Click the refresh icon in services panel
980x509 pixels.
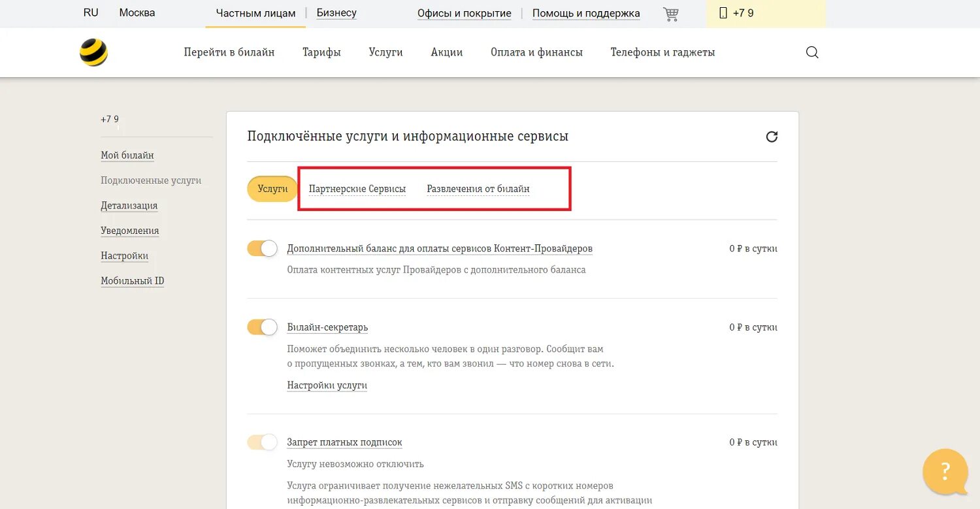click(772, 137)
